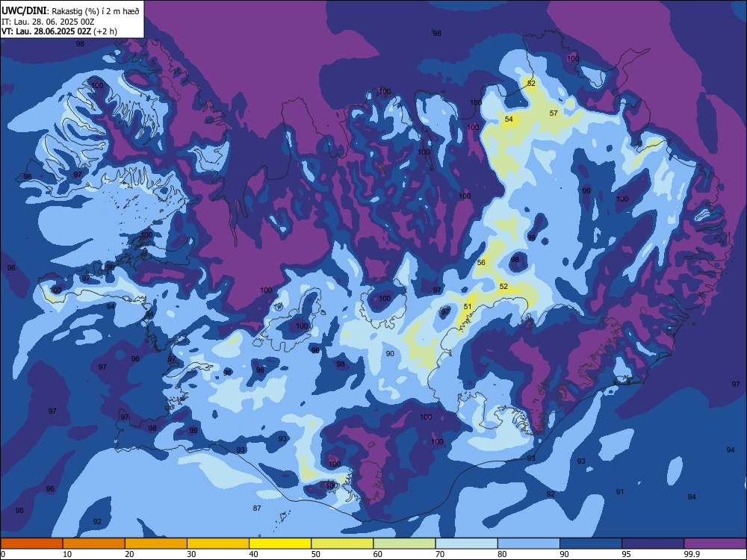Screen dimensions: 747x560
Task: Click the legend scale label 30
Action: pyautogui.click(x=191, y=554)
